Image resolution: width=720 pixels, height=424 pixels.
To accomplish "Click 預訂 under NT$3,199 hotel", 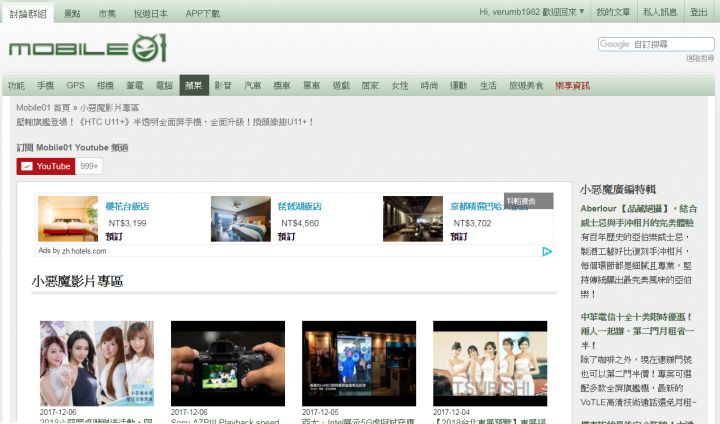I will (114, 237).
